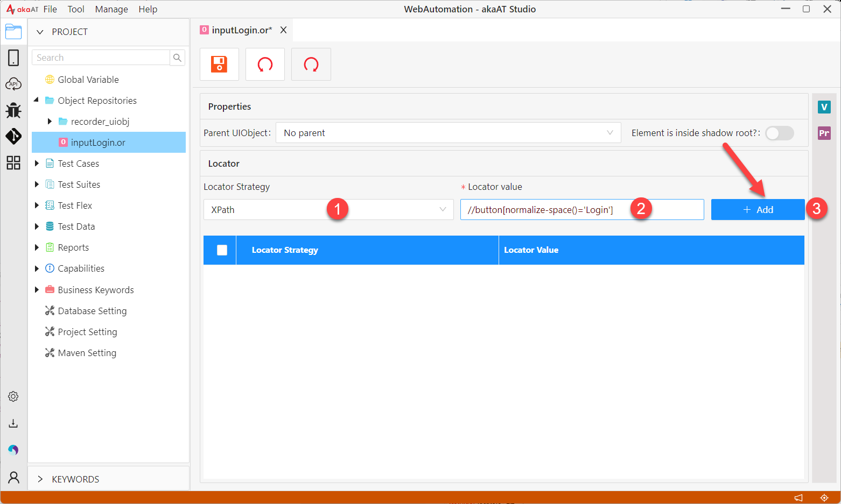The width and height of the screenshot is (841, 504).
Task: Expand the Test Suites tree arrow
Action: (37, 184)
